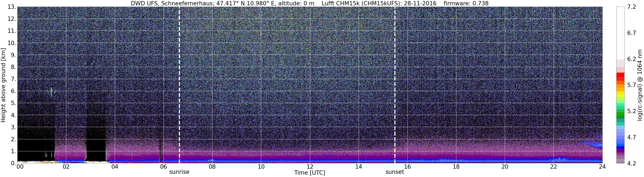The height and width of the screenshot is (177, 644).
Task: Click the '00' time tick label
Action: coord(20,166)
